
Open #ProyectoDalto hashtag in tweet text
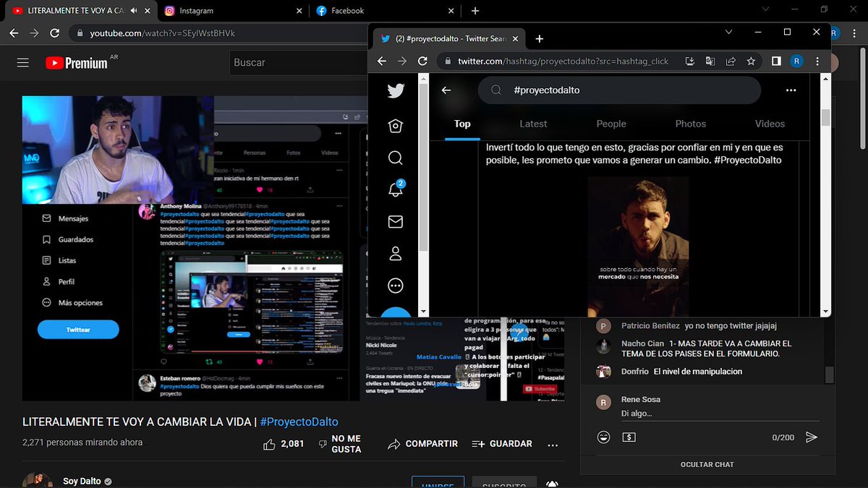coord(746,160)
